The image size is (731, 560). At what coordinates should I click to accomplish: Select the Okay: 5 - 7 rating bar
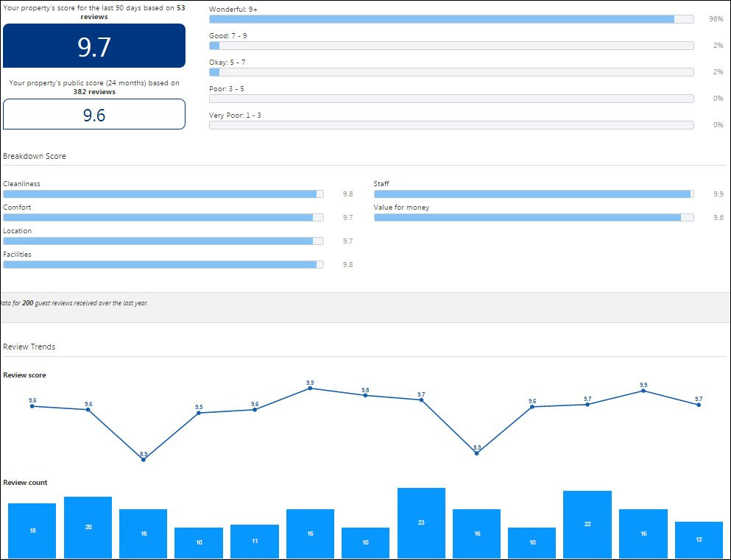451,72
